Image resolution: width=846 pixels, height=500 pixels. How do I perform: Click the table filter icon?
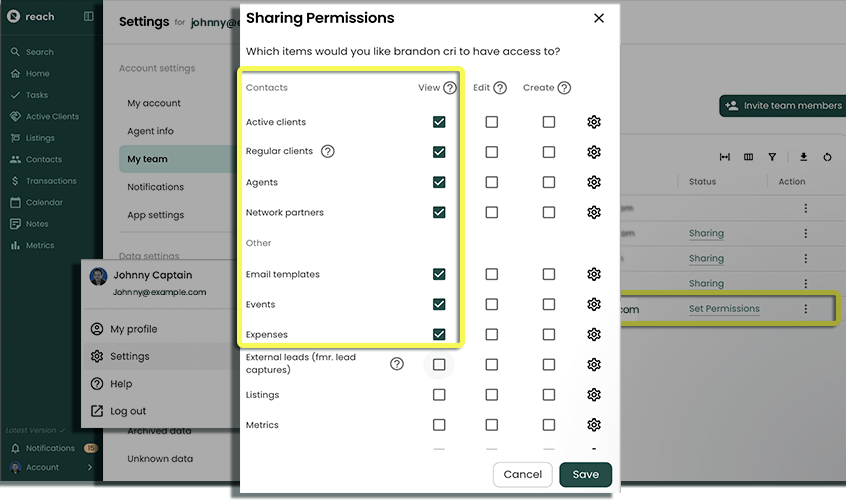tap(772, 157)
